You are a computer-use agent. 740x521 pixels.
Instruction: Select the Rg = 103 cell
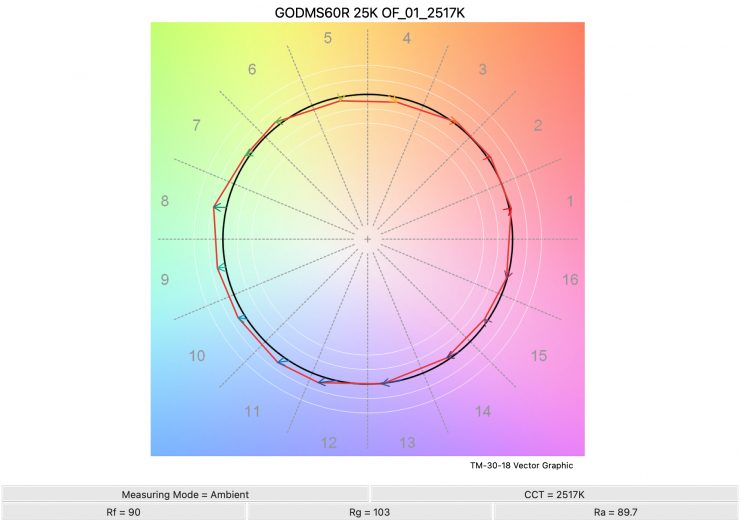click(x=369, y=511)
